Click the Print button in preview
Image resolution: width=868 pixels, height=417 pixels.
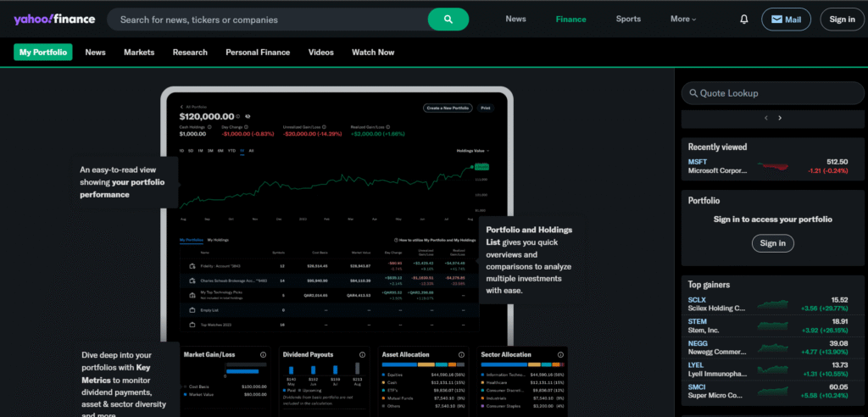(x=485, y=108)
